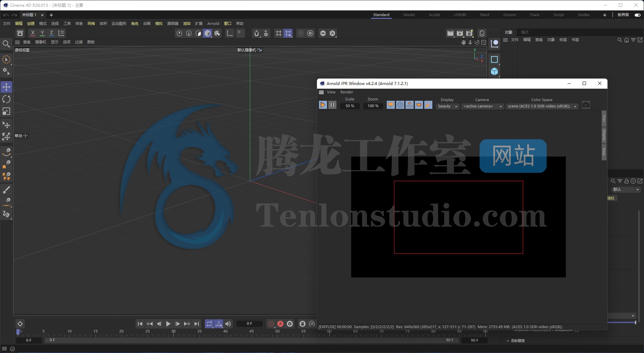Screen dimensions: 644x353
Task: Open the Arnold menu in menu bar
Action: tap(213, 24)
